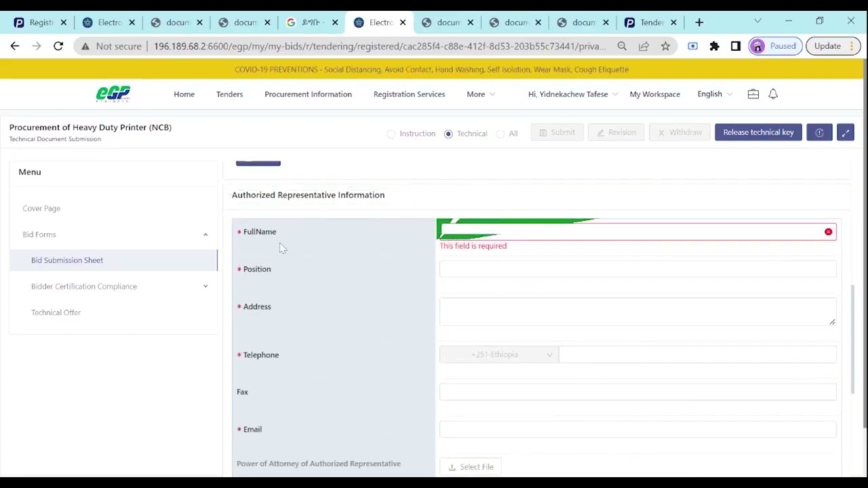Click the COVID-19 PREVENTIONS banner text
Screen dimensions: 868x488
(x=431, y=69)
